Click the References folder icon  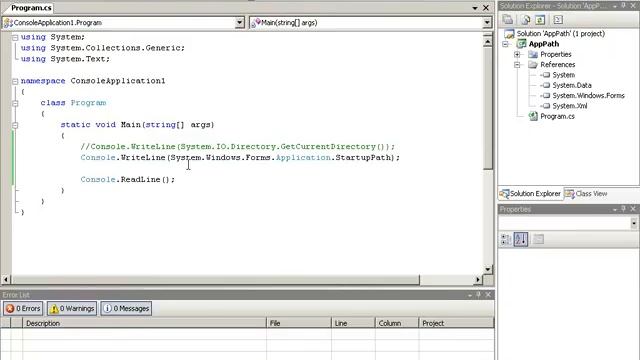pyautogui.click(x=533, y=64)
